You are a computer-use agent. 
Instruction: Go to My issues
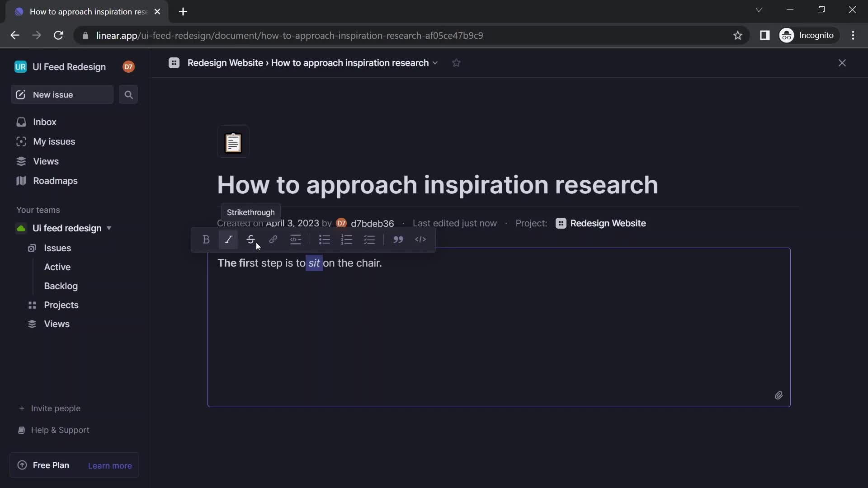click(54, 141)
